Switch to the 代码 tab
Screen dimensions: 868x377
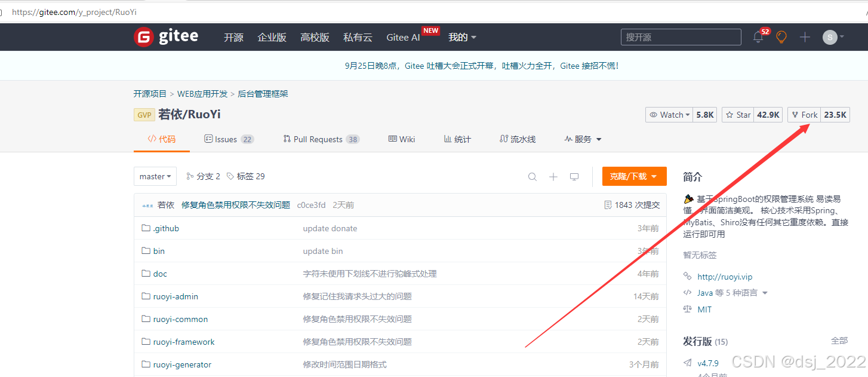(x=162, y=139)
